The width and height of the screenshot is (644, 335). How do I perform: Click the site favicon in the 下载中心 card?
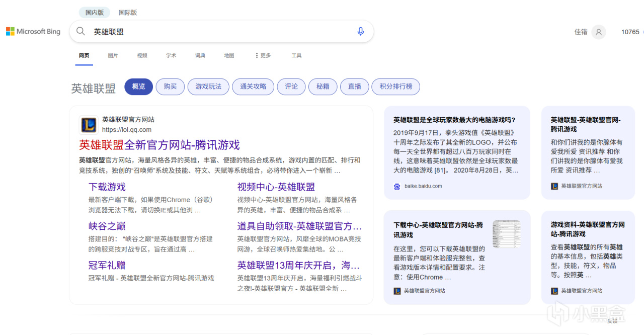click(x=397, y=291)
